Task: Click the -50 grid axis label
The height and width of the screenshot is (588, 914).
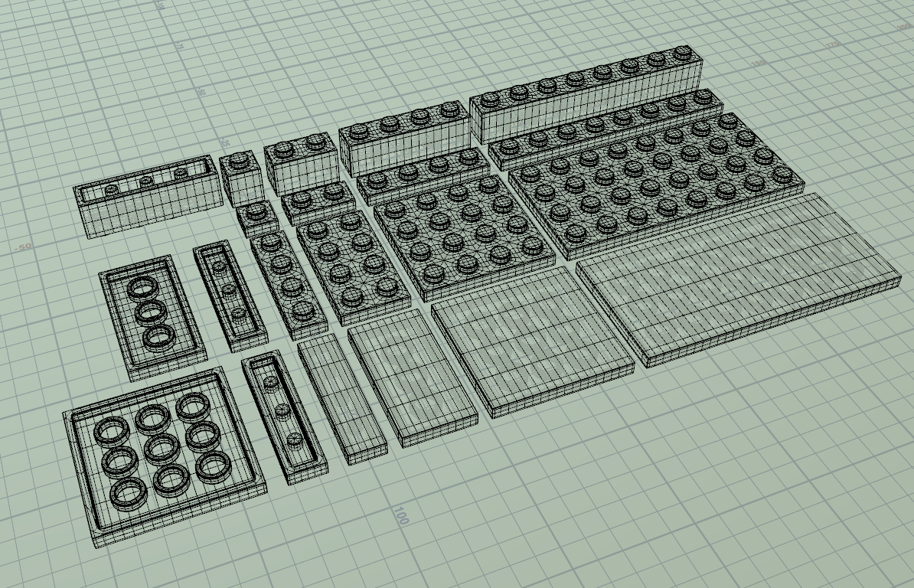Action: [x=24, y=245]
